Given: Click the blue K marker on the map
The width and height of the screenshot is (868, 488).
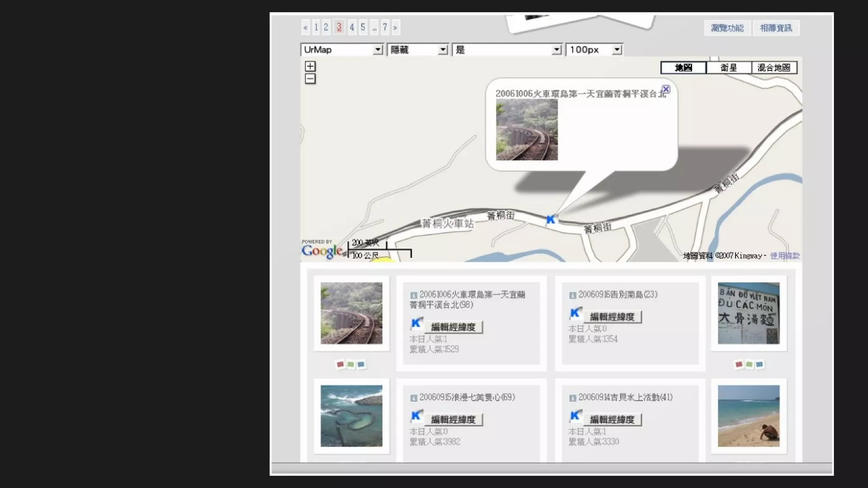Looking at the screenshot, I should (x=550, y=219).
